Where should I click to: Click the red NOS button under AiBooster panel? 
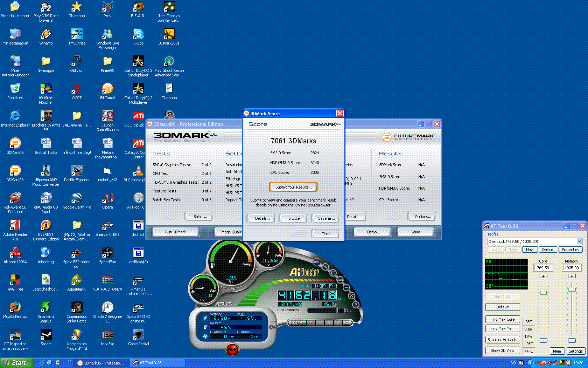click(232, 349)
